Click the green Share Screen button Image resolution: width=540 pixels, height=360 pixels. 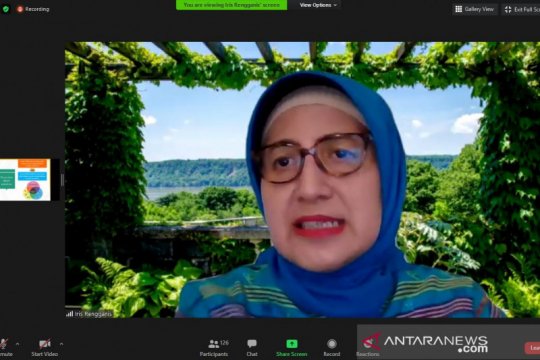click(291, 348)
